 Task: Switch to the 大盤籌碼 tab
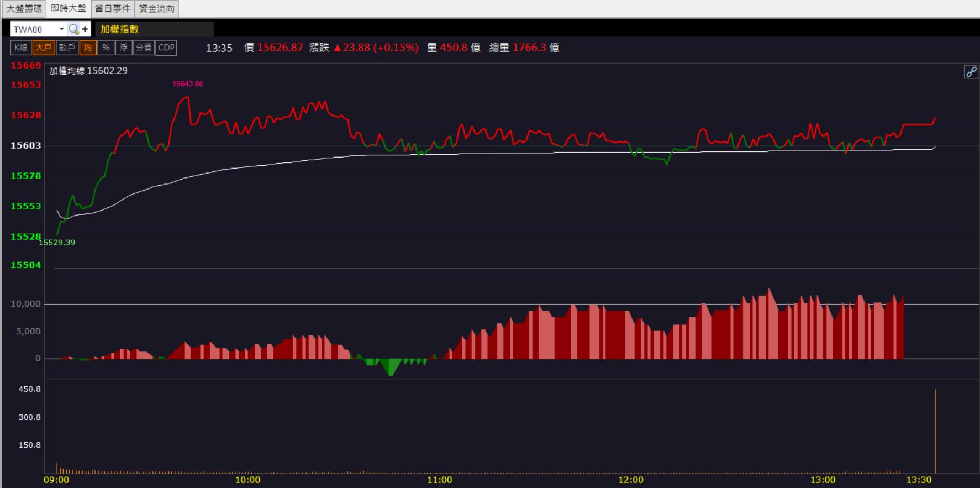coord(24,8)
